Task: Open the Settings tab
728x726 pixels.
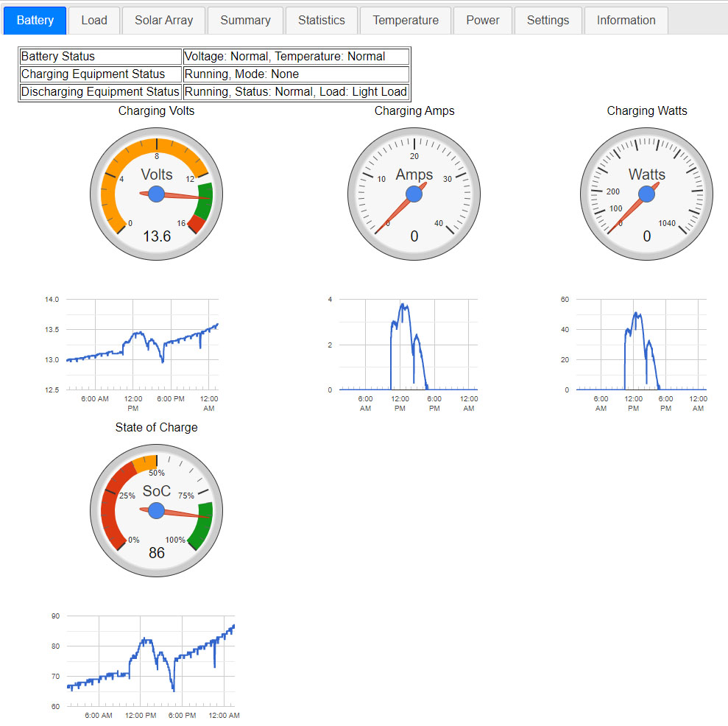Action: 548,21
